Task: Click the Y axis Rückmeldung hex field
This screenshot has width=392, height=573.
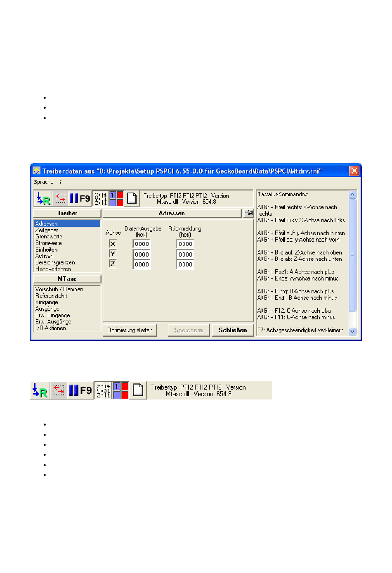Action: (186, 254)
